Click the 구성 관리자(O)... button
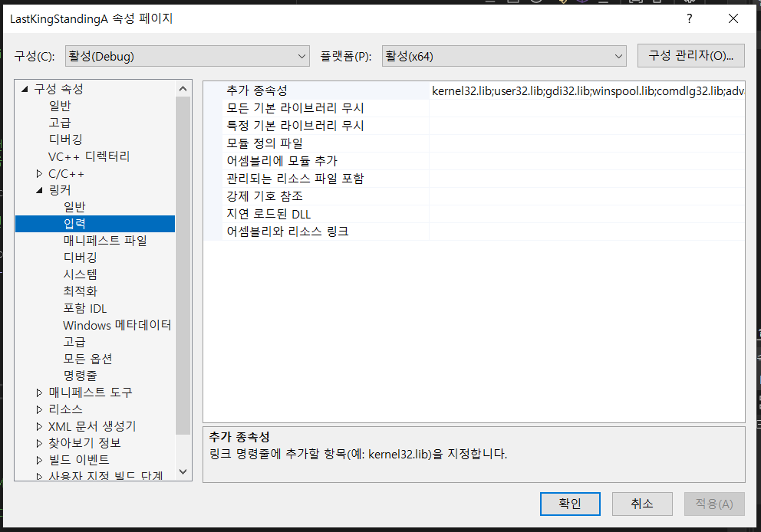Image resolution: width=761 pixels, height=532 pixels. [690, 56]
